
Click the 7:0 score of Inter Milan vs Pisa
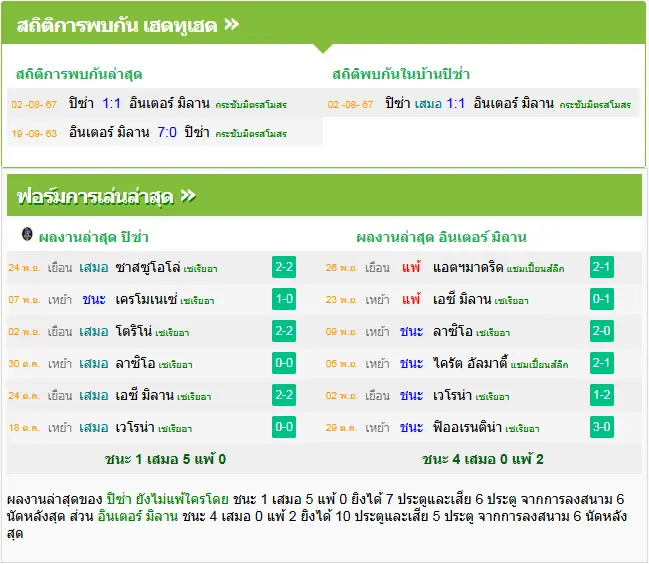pyautogui.click(x=167, y=132)
